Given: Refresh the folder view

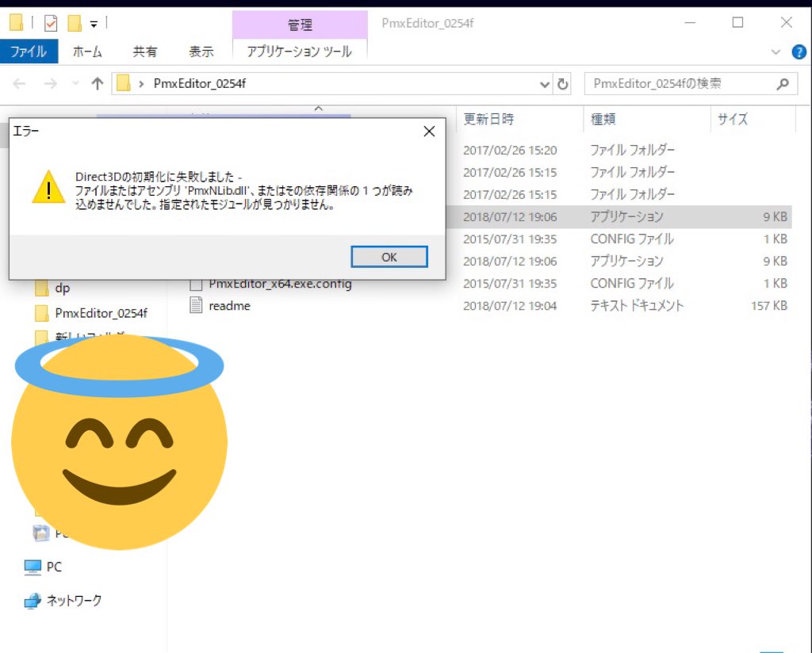Looking at the screenshot, I should (x=562, y=84).
